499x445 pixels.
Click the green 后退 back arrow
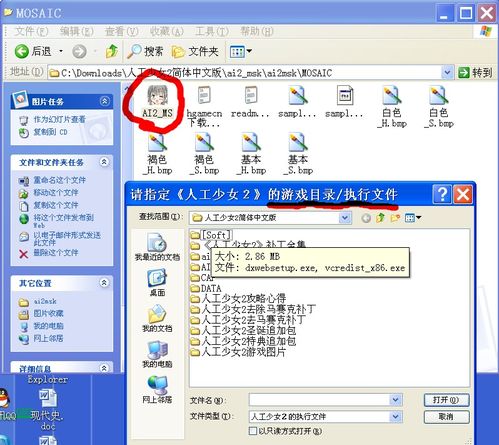tap(22, 51)
